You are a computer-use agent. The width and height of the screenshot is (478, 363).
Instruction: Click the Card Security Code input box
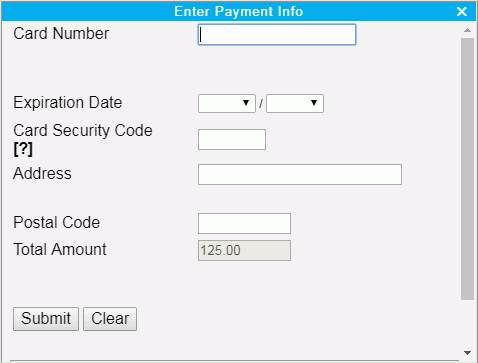pos(232,139)
